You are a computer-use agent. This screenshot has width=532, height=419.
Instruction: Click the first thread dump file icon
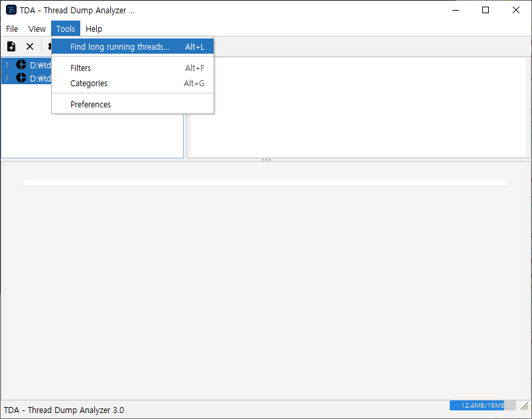pos(21,65)
